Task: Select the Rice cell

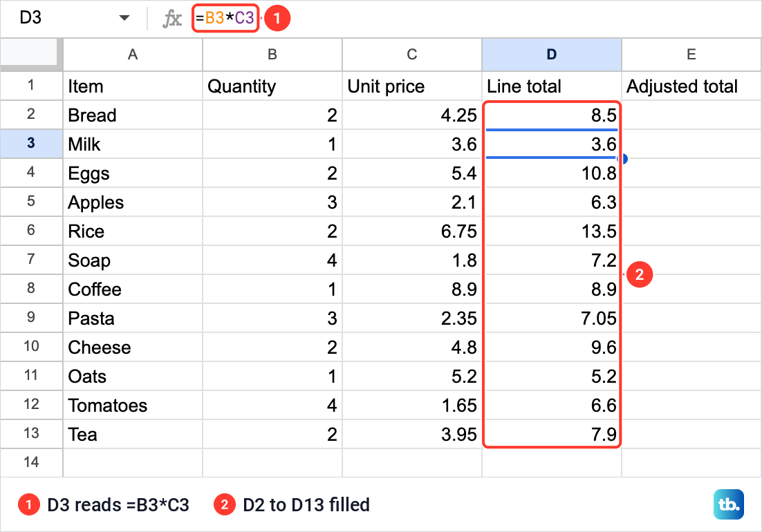Action: point(133,231)
